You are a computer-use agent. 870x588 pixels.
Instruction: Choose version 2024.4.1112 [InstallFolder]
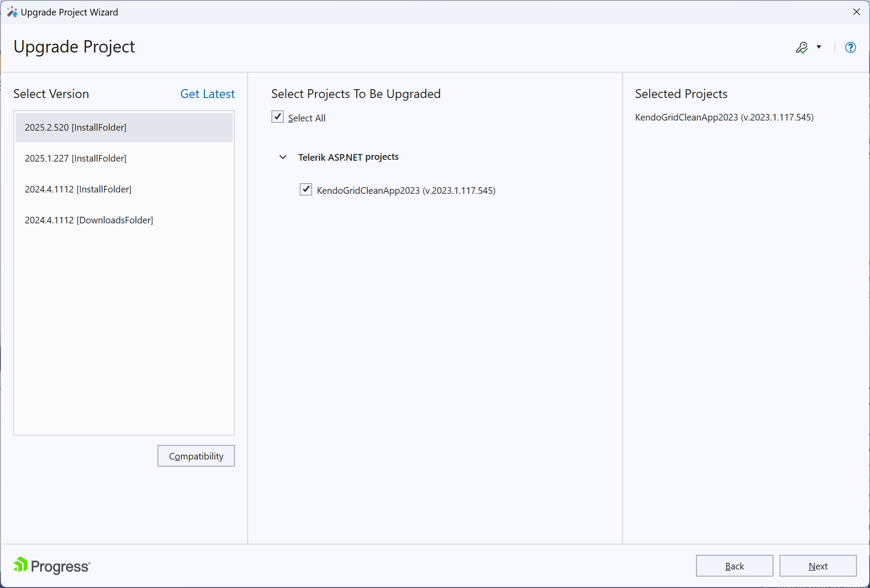[78, 189]
